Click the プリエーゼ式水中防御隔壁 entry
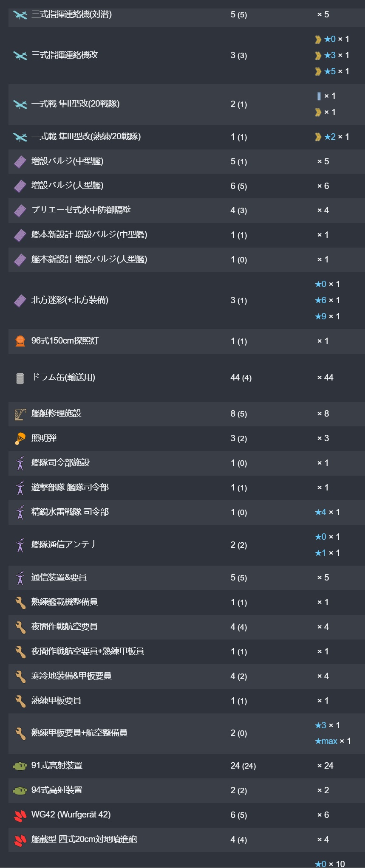This screenshot has width=365, height=868. (81, 210)
